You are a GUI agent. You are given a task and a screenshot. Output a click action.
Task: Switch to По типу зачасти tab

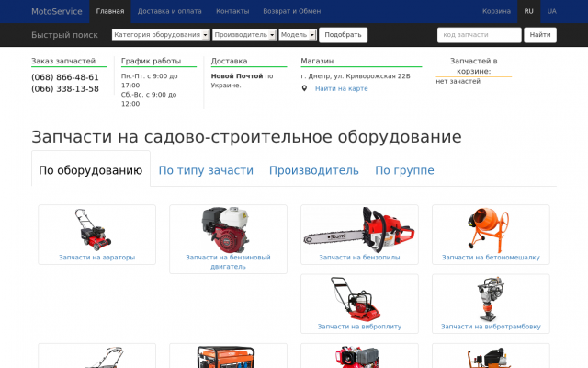(206, 170)
